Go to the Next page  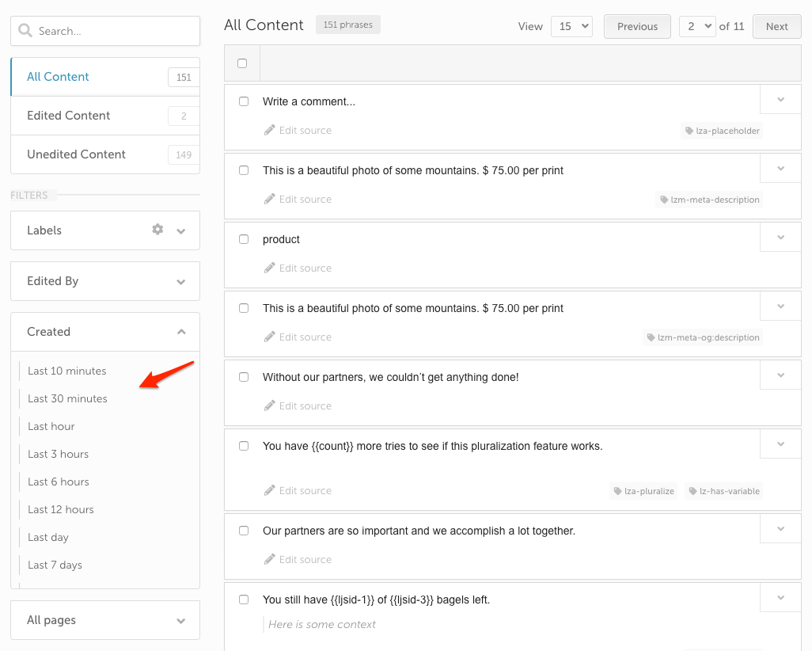777,26
